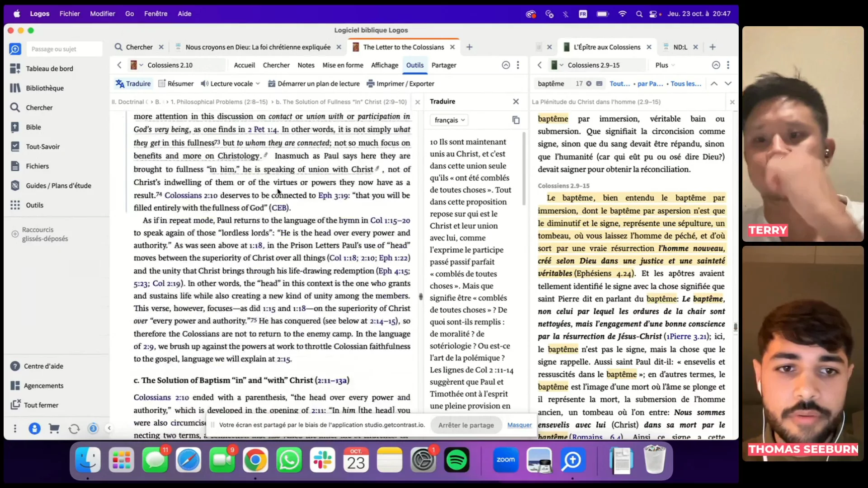Screen dimensions: 868x488
Task: Click the sync refresh icon
Action: point(74,428)
